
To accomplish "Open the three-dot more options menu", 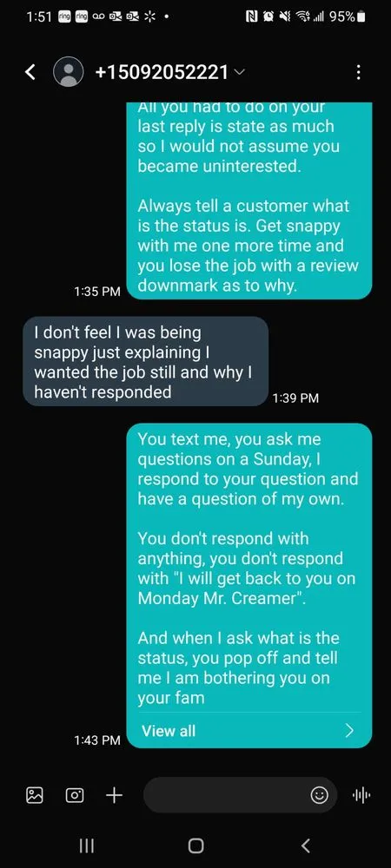I will (359, 72).
